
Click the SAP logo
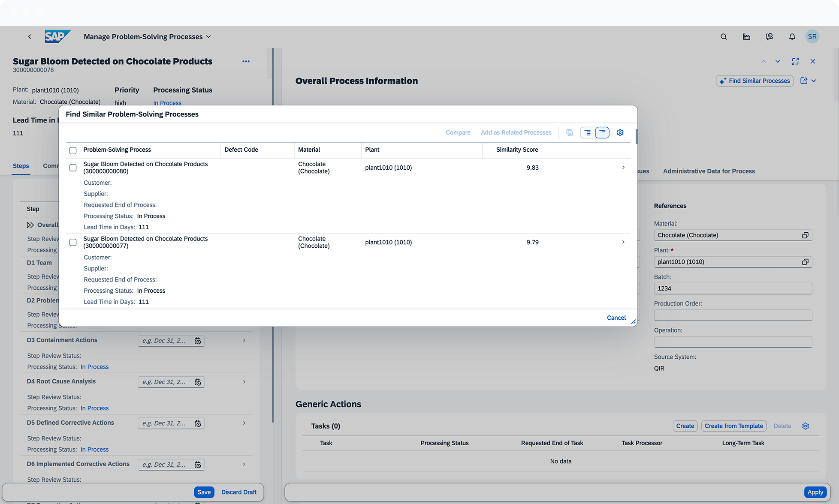[x=57, y=36]
